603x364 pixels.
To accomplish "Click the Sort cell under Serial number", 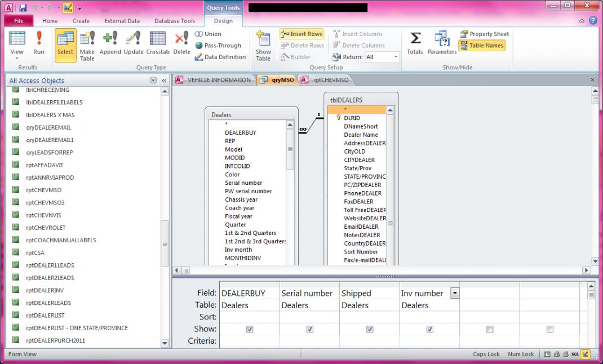I will point(309,317).
